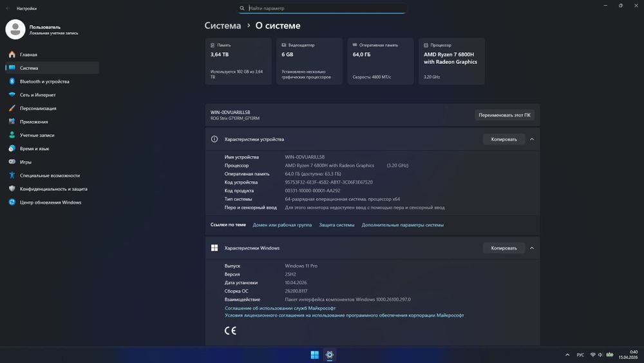Screen dimensions: 644x363
Task: Open Учетные записи person icon
Action: [12, 135]
